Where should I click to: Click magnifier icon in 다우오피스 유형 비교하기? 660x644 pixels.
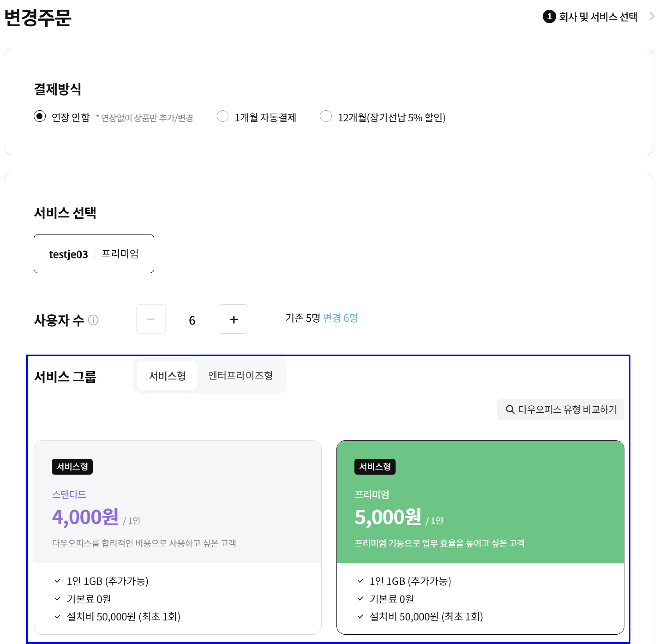(x=510, y=410)
